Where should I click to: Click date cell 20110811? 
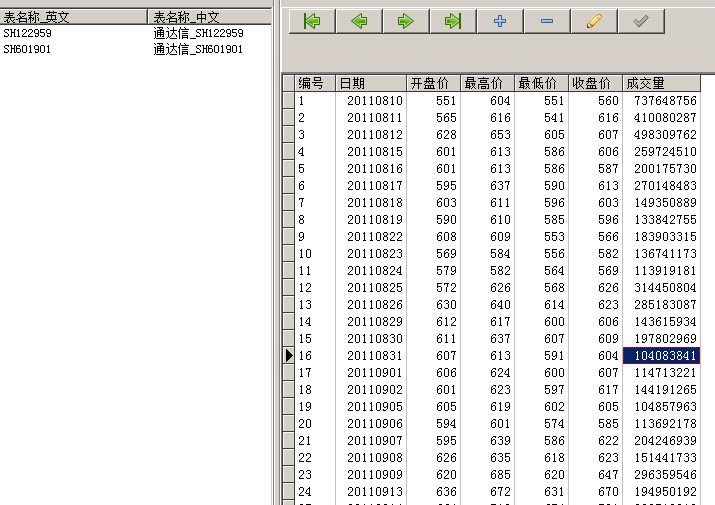click(x=371, y=117)
